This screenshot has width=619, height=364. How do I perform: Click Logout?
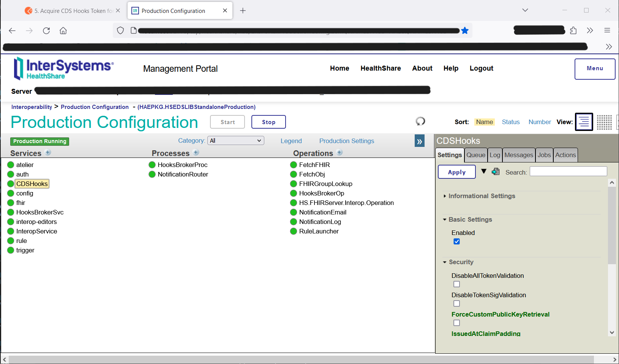[x=482, y=68]
